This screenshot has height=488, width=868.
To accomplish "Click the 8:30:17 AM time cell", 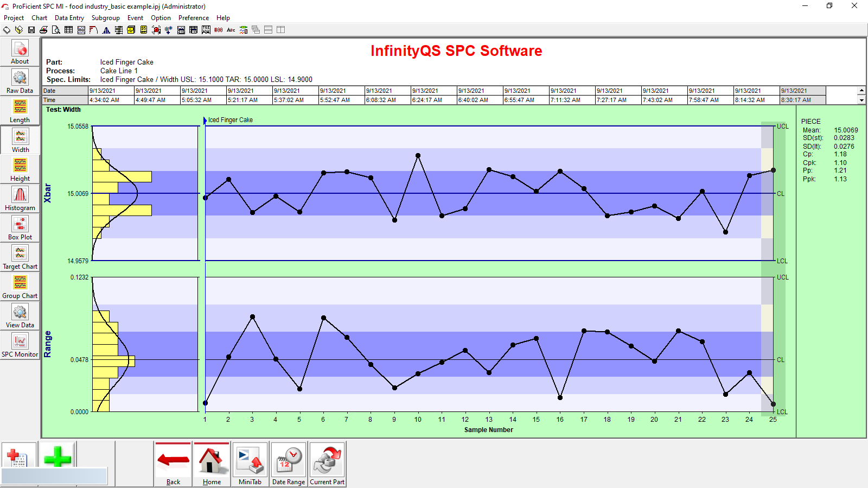I will tap(803, 100).
